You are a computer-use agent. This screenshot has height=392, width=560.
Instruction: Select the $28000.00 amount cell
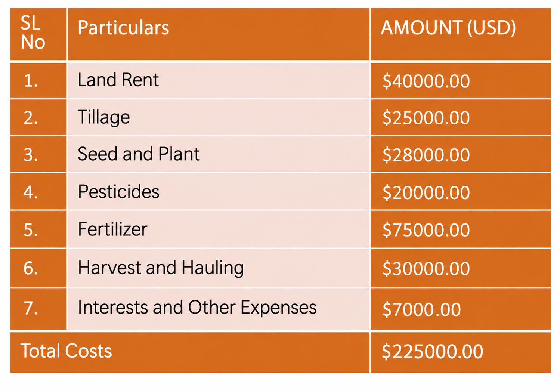pyautogui.click(x=461, y=154)
